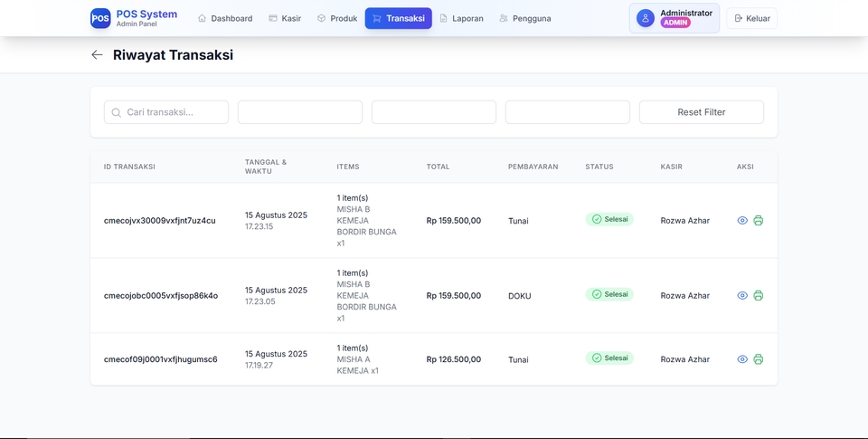Open the Laporan menu item
Viewport: 868px width, 439px height.
[461, 18]
